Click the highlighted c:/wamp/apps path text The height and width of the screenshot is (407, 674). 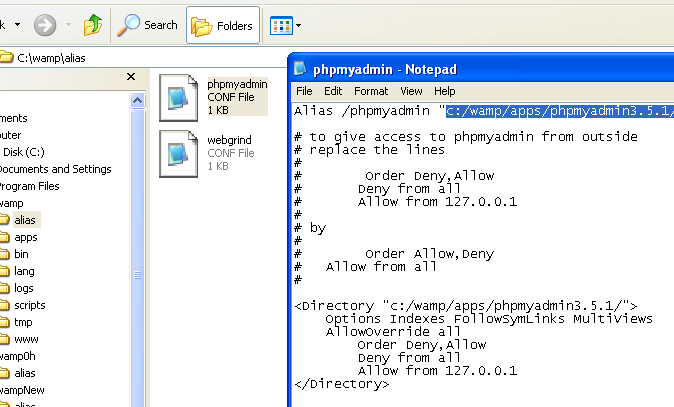(560, 111)
